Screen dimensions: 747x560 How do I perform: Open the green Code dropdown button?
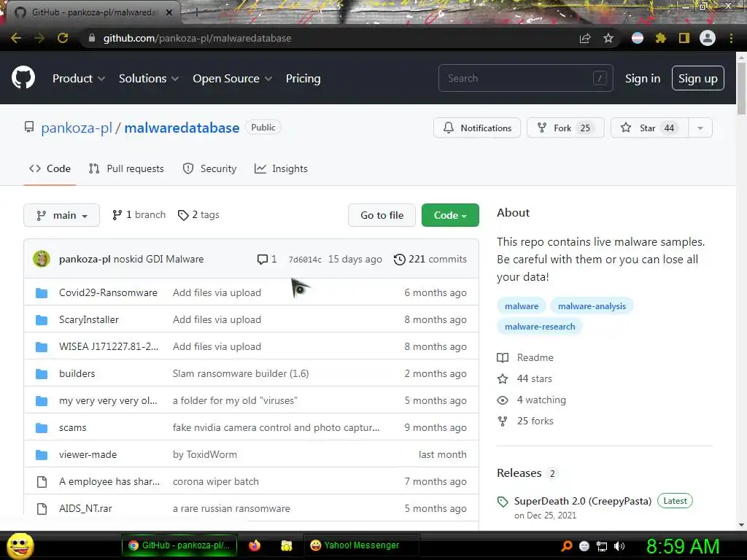pyautogui.click(x=450, y=215)
